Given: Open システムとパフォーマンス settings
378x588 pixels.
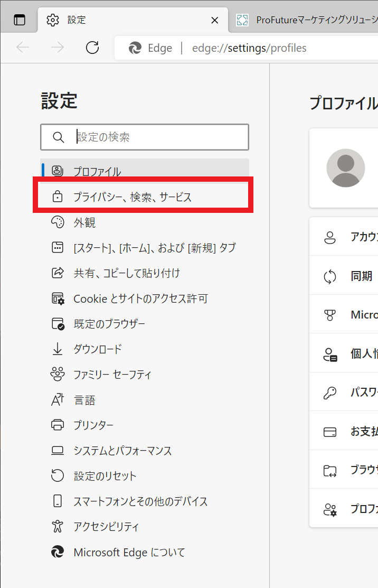Looking at the screenshot, I should (x=145, y=451).
